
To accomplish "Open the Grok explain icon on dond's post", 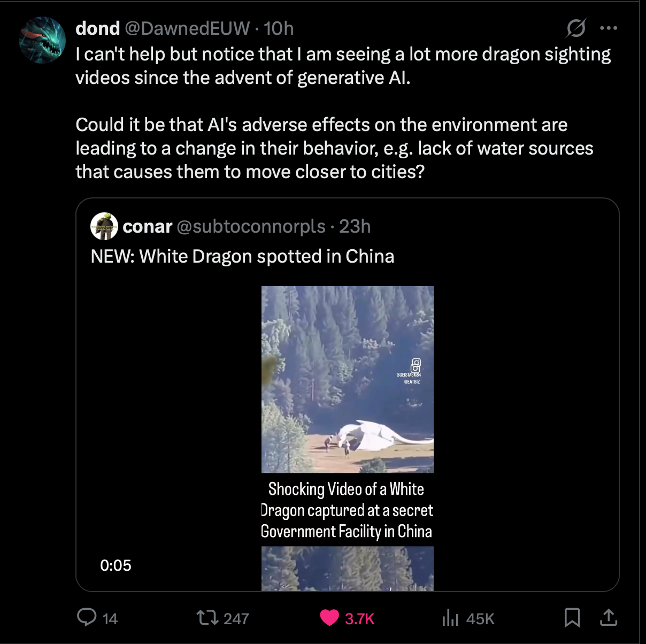I will (x=576, y=28).
